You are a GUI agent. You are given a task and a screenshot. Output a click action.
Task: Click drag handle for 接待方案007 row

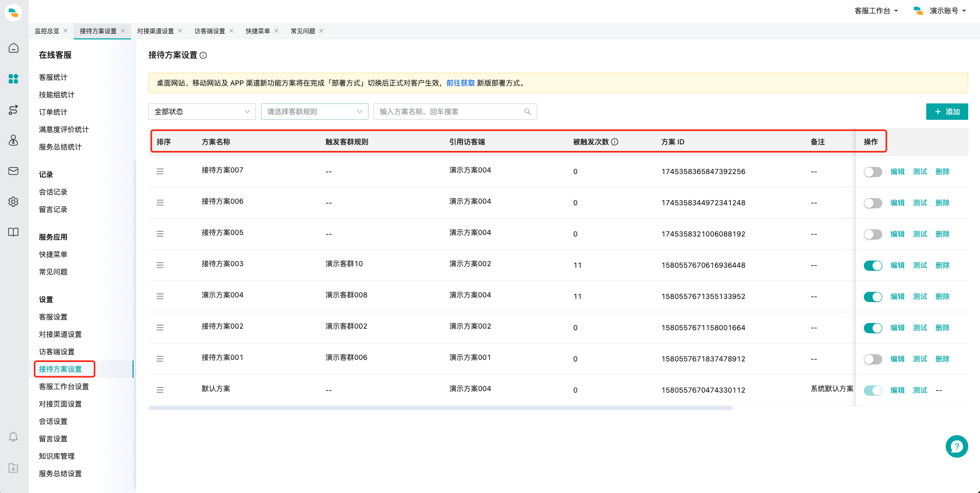click(x=160, y=172)
